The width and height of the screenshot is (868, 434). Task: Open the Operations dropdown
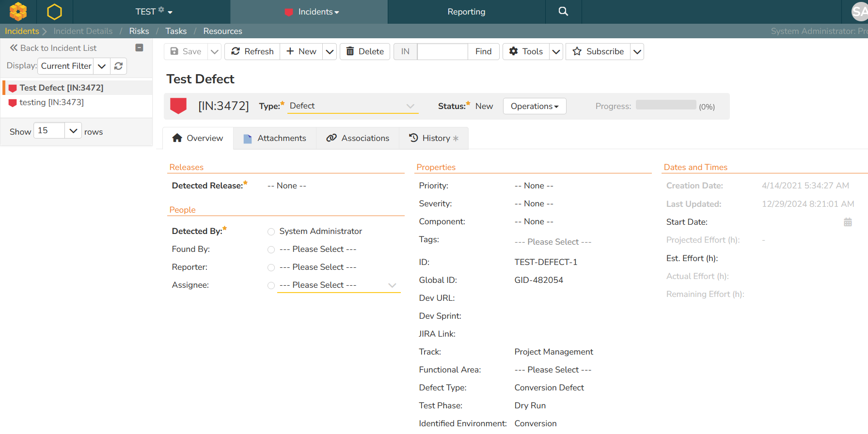[535, 106]
